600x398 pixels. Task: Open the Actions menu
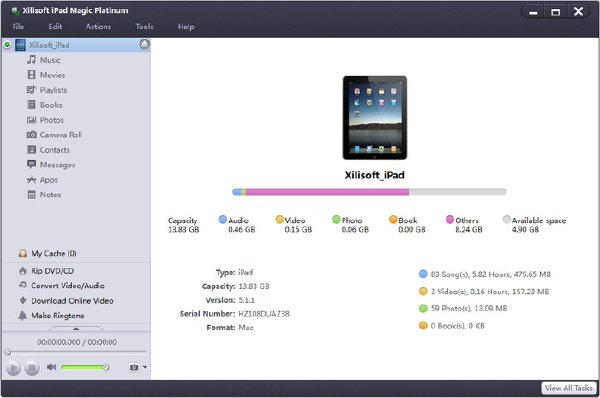pos(98,26)
